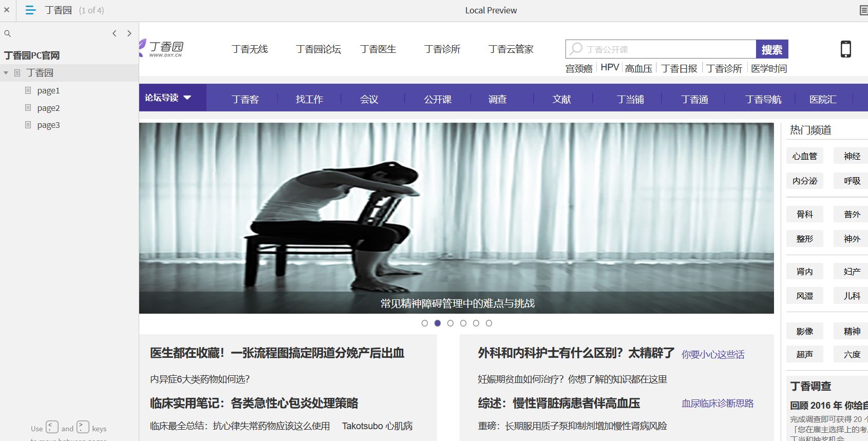This screenshot has width=868, height=441.
Task: Open the 丁香无线 top nav link
Action: click(250, 49)
